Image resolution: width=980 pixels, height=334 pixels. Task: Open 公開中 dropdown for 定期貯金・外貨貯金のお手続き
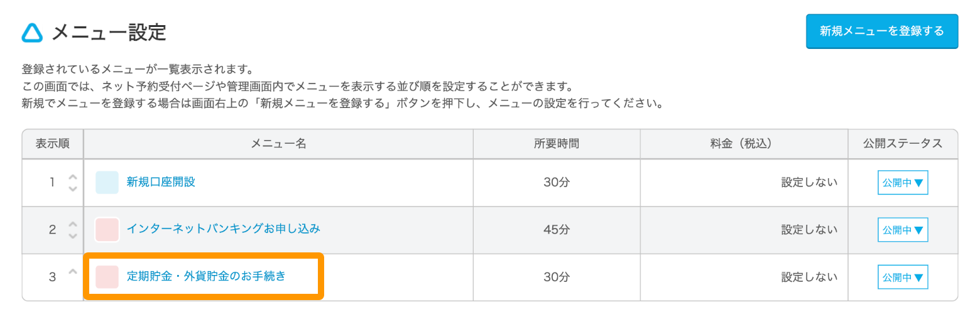(903, 277)
